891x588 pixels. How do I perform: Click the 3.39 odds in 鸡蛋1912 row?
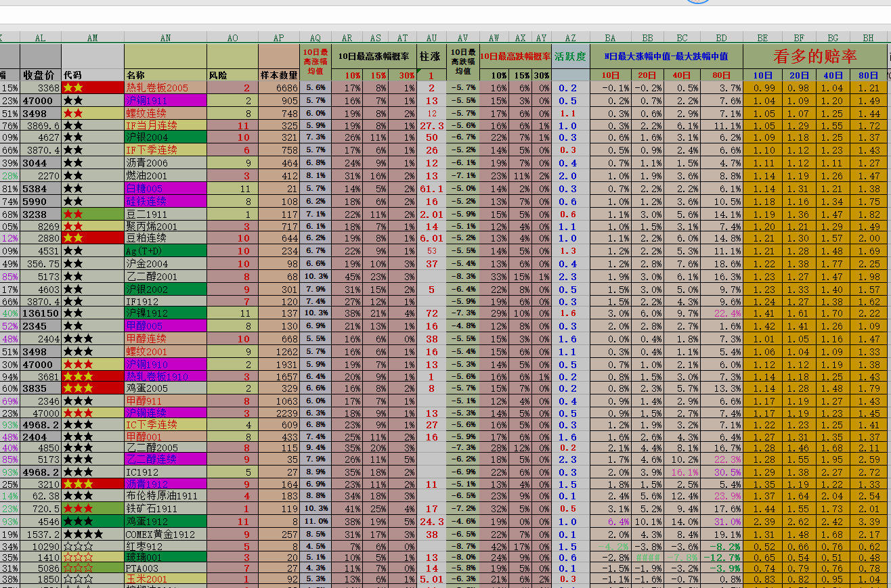tap(869, 522)
